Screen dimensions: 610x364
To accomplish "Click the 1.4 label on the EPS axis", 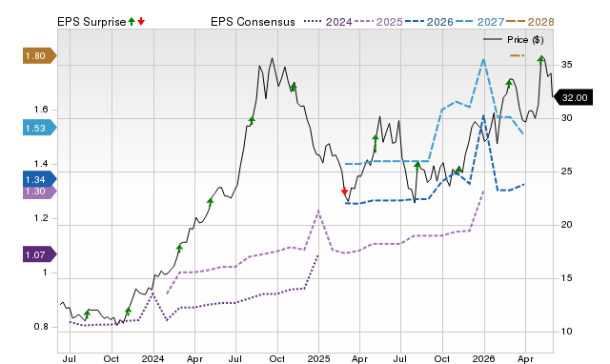I will click(41, 164).
